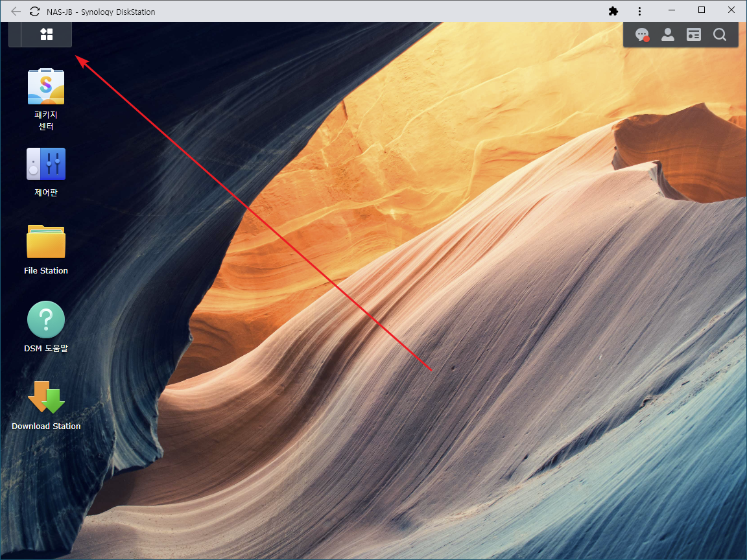Click the browser extensions puzzle icon
The height and width of the screenshot is (560, 747).
coord(613,11)
